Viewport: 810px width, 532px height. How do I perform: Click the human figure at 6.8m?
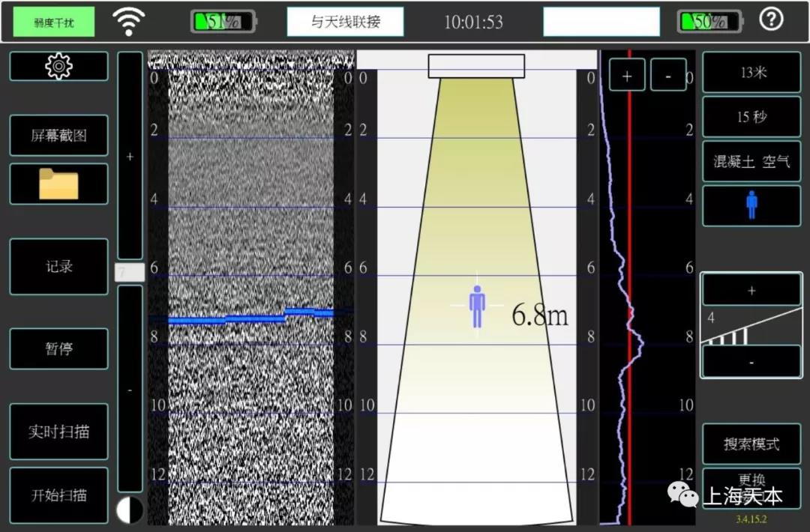[x=477, y=306]
